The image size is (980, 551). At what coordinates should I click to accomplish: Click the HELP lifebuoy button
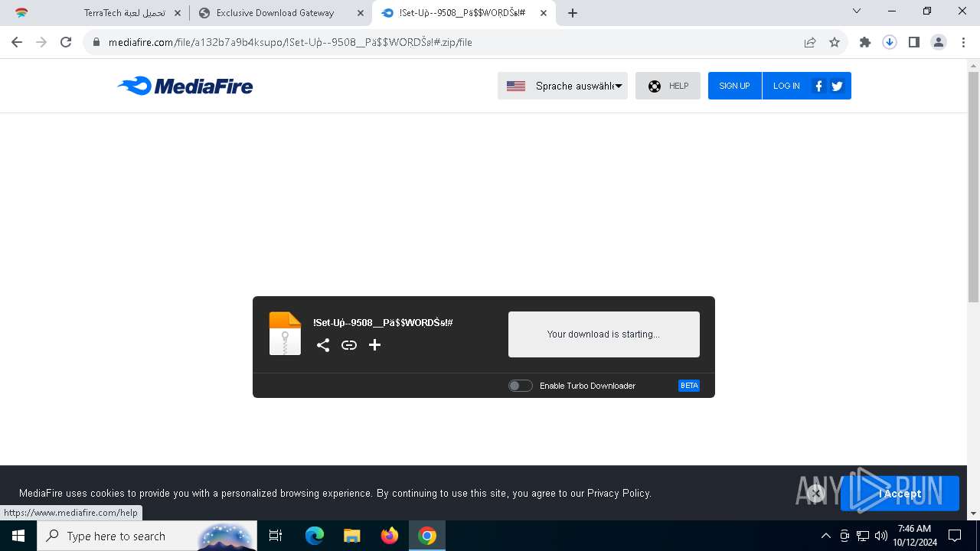(668, 86)
